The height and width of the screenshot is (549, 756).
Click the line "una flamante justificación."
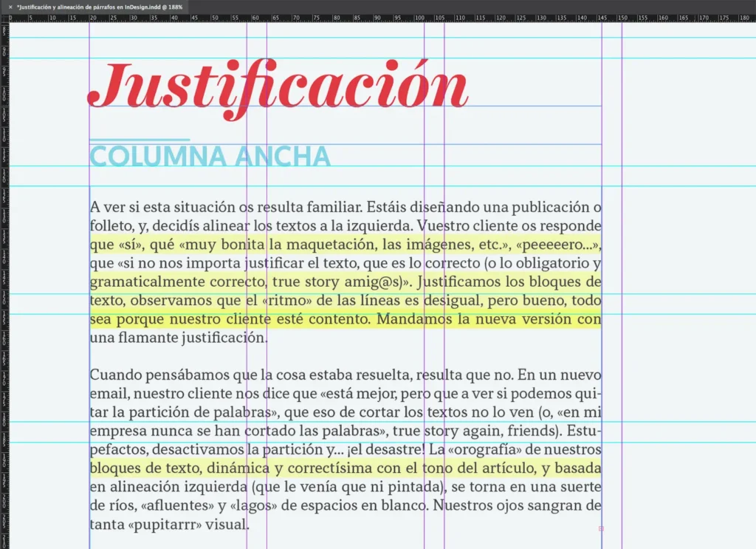click(x=178, y=338)
